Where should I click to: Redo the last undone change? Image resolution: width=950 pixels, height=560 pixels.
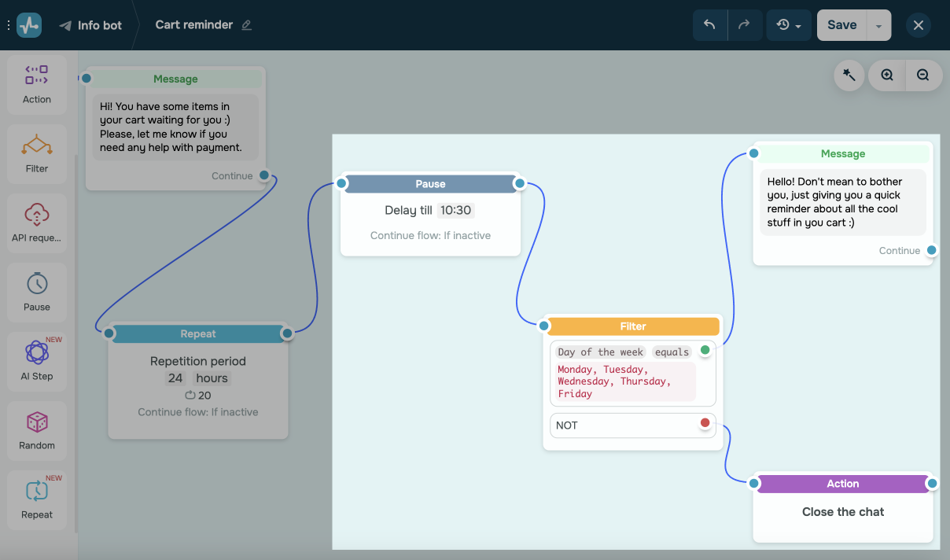pyautogui.click(x=744, y=25)
